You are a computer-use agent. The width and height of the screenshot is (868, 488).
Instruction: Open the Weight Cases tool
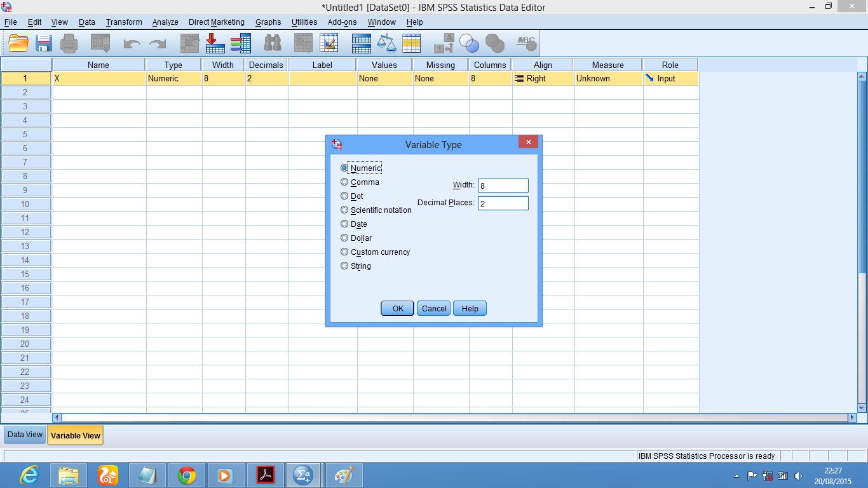tap(386, 43)
